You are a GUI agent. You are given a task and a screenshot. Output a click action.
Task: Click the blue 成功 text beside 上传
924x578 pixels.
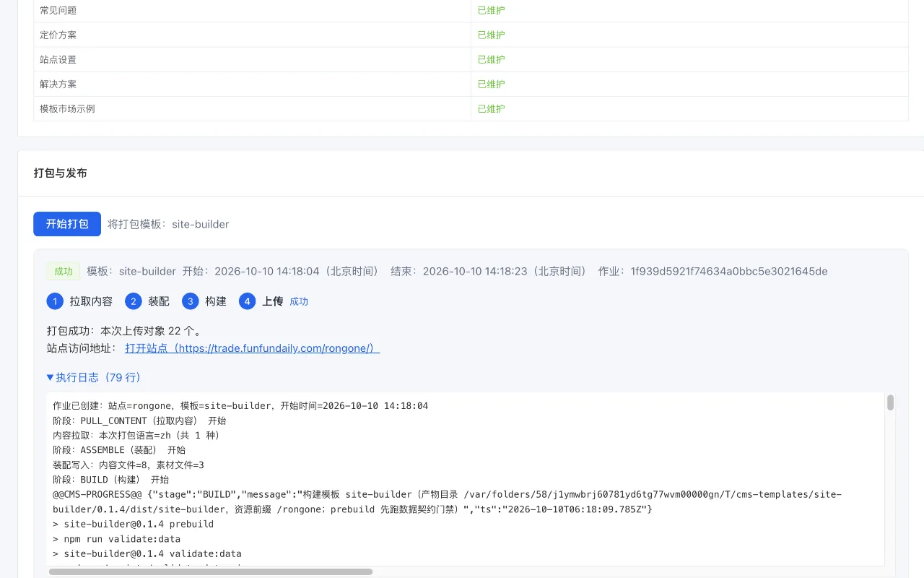click(x=299, y=301)
